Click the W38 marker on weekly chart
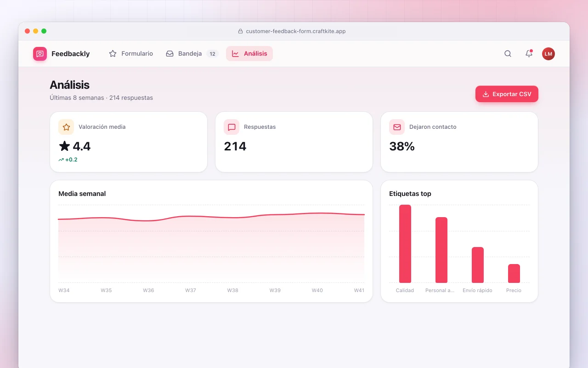588x368 pixels. [233, 290]
